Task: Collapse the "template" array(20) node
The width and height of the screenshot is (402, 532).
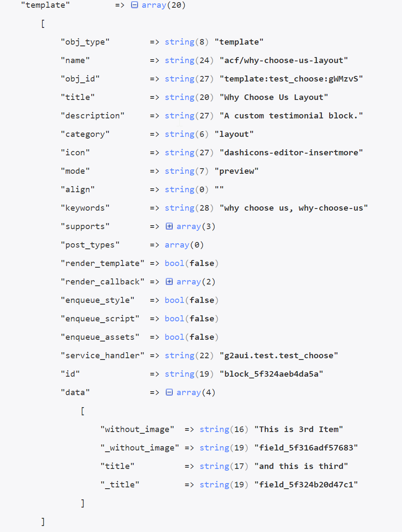Action: [135, 6]
